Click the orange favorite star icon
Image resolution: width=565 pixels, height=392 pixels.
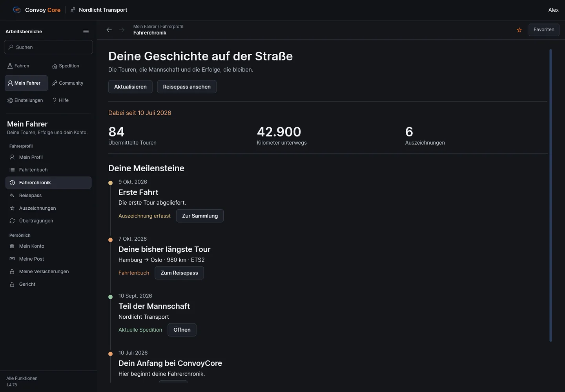pos(519,30)
